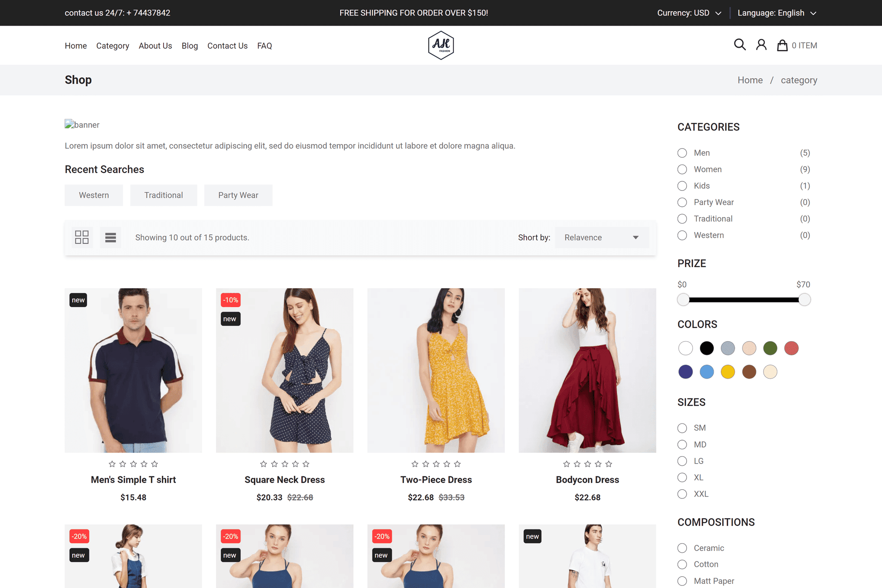Switch to grid view layout
882x588 pixels.
point(82,237)
